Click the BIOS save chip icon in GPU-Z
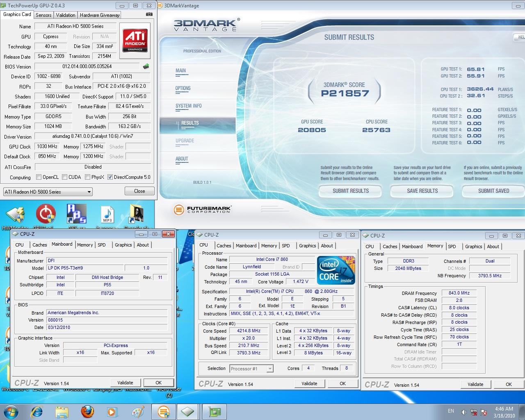 click(x=146, y=66)
